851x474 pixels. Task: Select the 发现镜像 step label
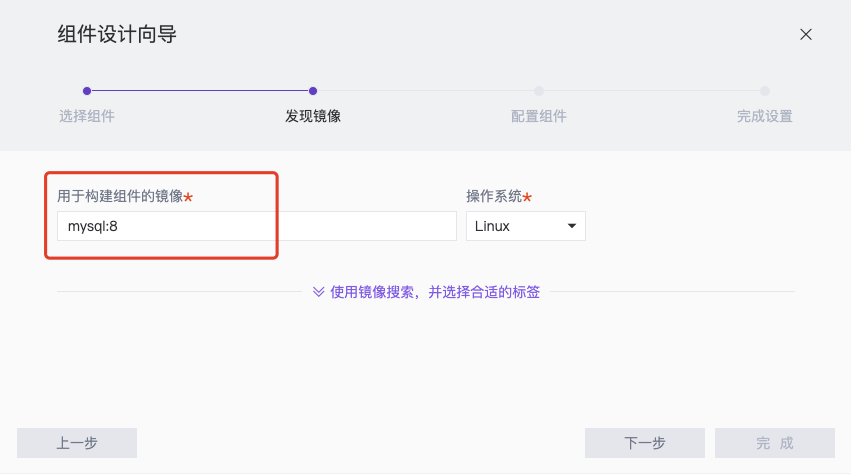click(x=313, y=116)
